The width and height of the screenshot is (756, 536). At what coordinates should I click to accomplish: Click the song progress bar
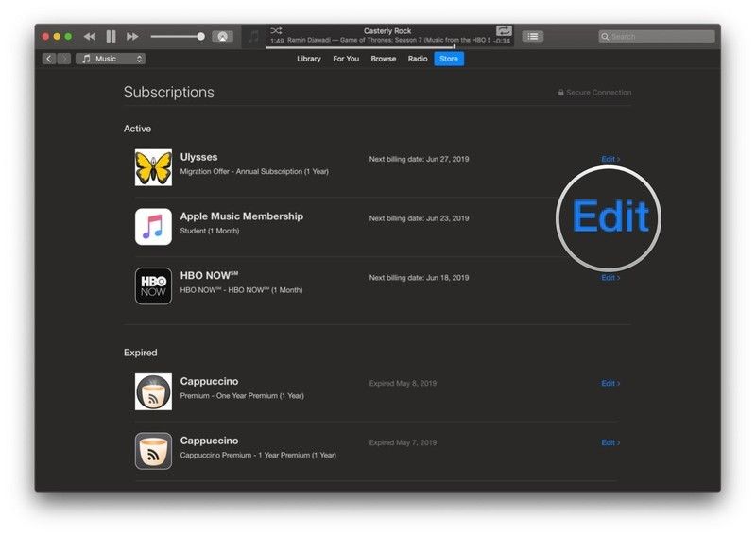click(389, 47)
